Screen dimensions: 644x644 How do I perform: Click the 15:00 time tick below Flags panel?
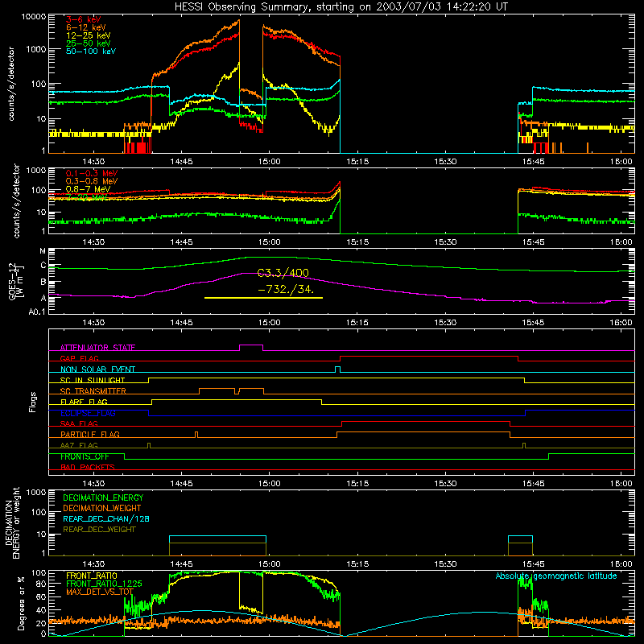[x=270, y=484]
